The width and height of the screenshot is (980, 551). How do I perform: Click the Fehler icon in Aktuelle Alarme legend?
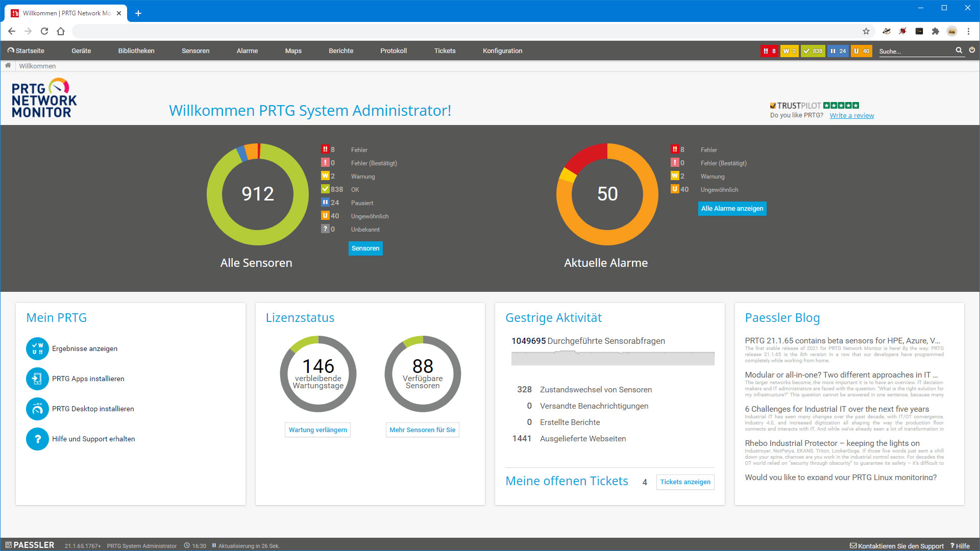coord(675,149)
